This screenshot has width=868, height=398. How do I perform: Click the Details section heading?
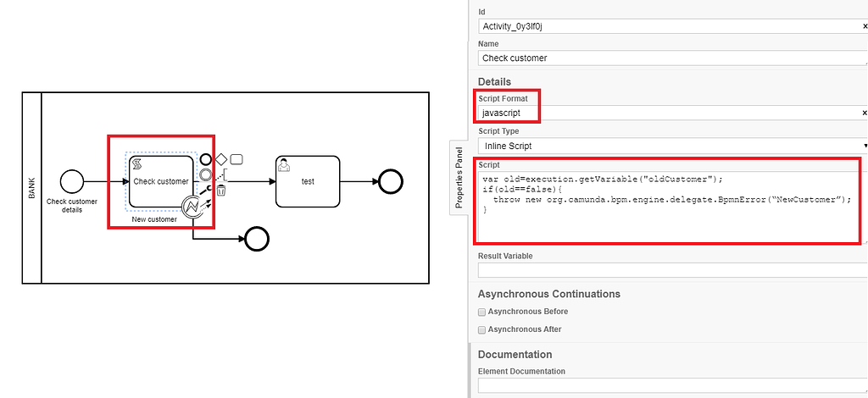point(494,82)
